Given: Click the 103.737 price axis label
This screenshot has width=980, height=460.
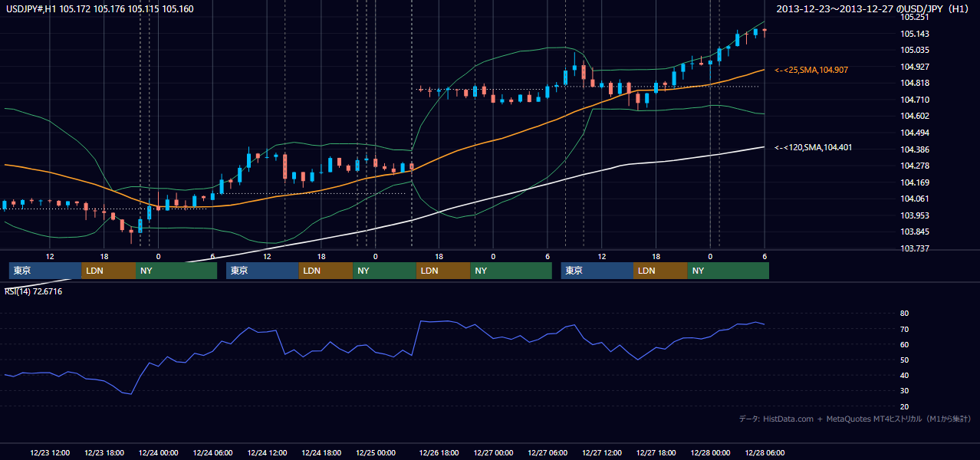Looking at the screenshot, I should (x=915, y=248).
